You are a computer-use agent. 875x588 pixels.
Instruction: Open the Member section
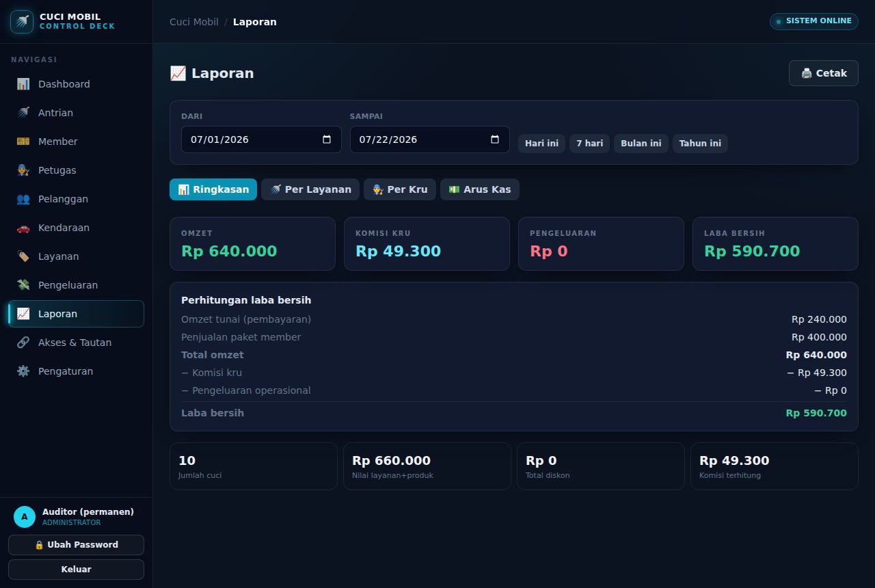76,142
